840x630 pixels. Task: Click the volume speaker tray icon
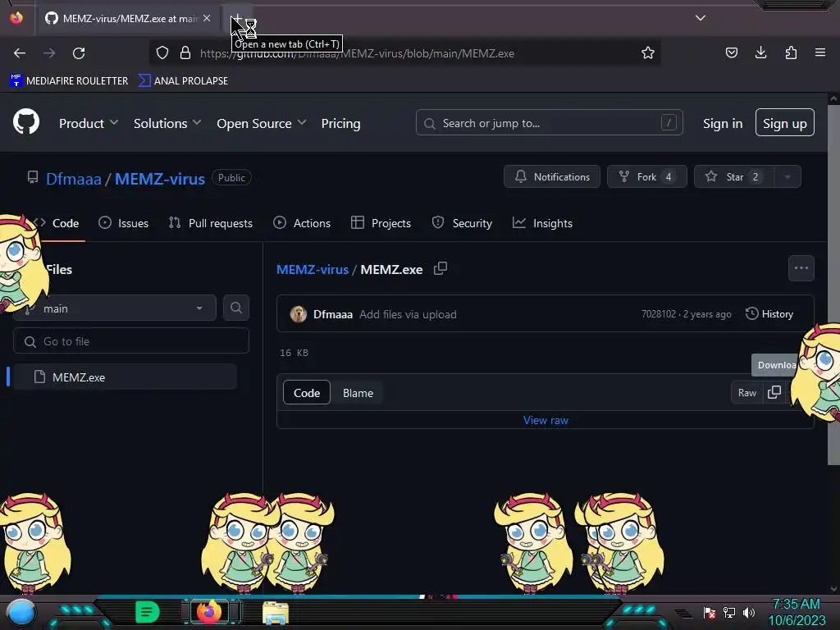[749, 613]
